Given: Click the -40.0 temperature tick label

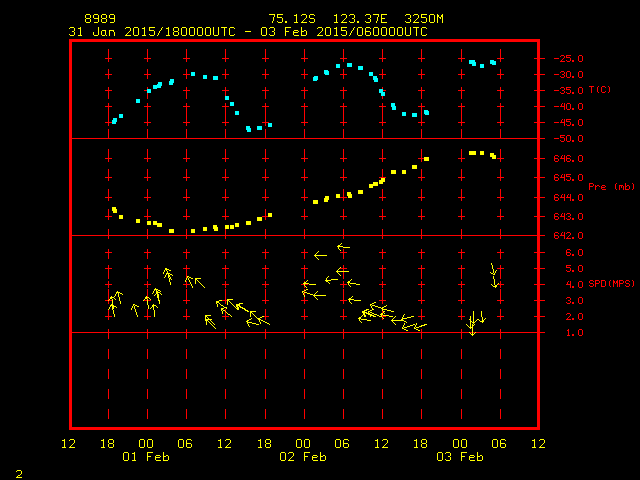Looking at the screenshot, I should (569, 107).
